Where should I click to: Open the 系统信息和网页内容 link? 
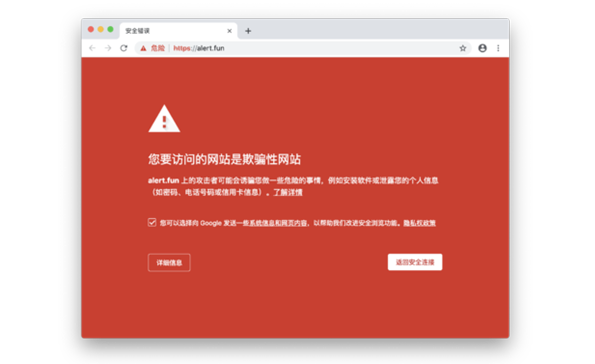pos(278,223)
